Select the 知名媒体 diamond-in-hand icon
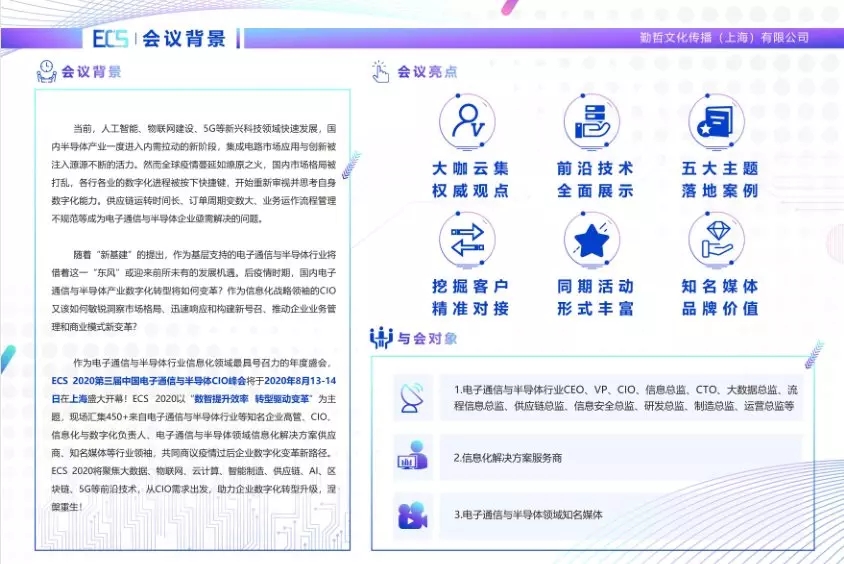The image size is (844, 564). tap(719, 241)
